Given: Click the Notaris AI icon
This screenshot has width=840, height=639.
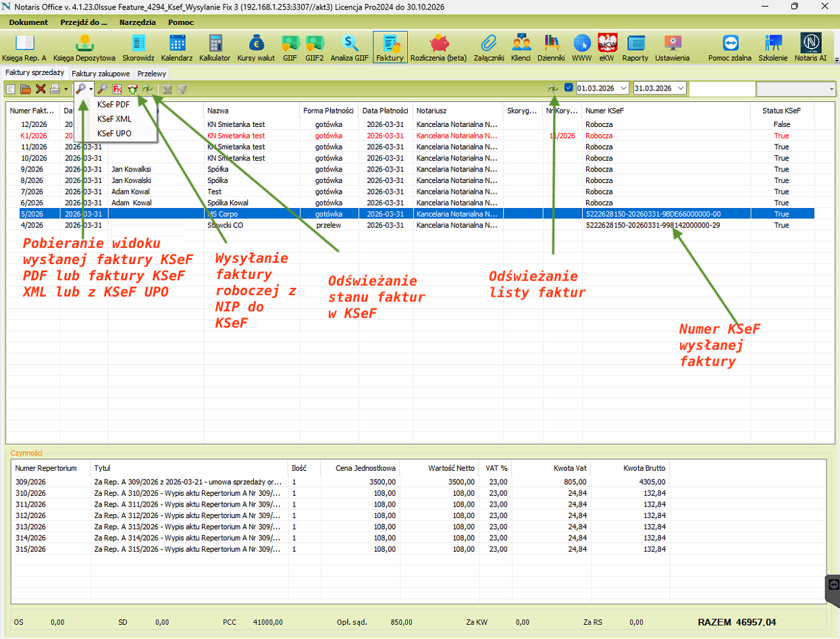Looking at the screenshot, I should click(x=812, y=47).
